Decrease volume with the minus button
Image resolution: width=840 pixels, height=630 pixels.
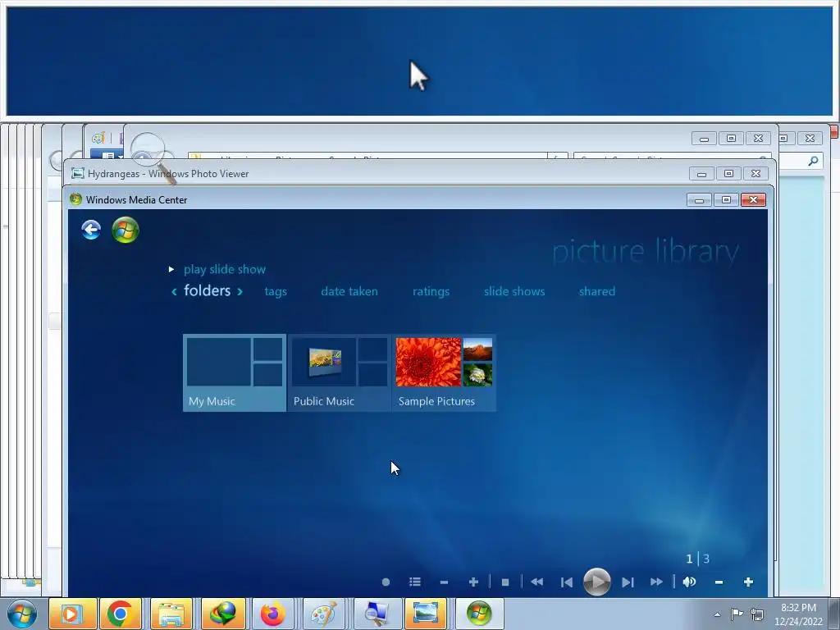(719, 582)
